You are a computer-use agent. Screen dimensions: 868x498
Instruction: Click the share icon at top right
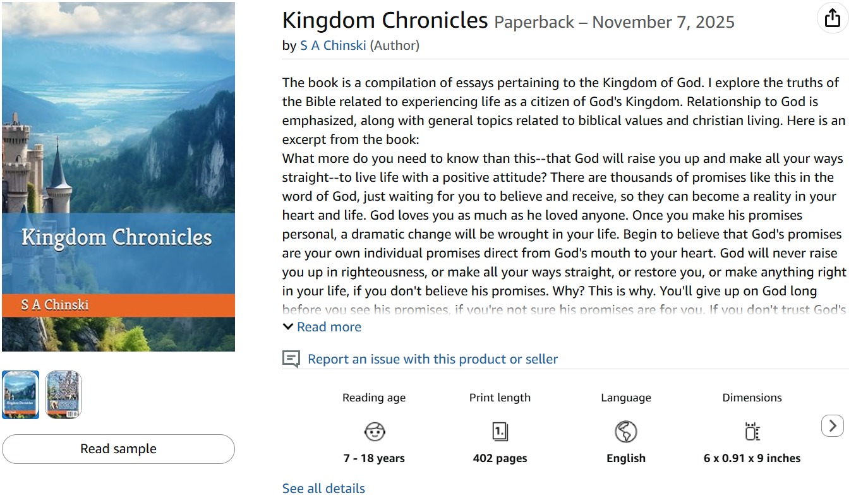(833, 18)
